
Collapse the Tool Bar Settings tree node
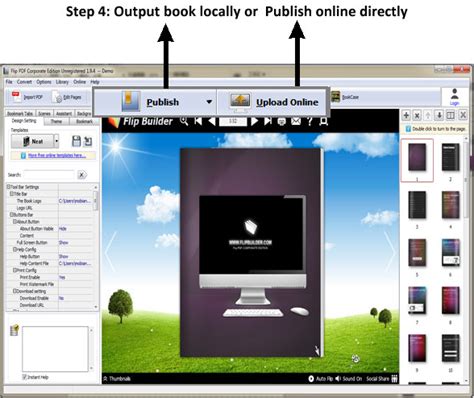pyautogui.click(x=9, y=187)
